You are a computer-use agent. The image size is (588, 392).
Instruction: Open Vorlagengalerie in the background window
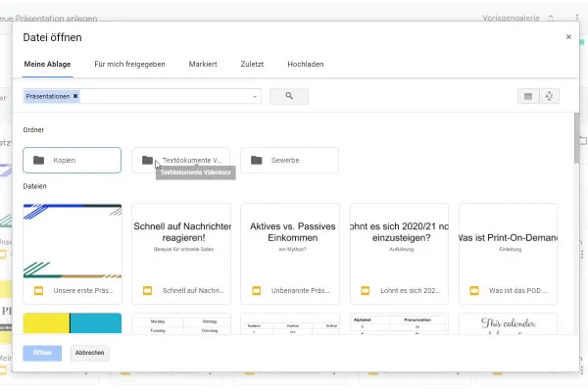pos(512,18)
